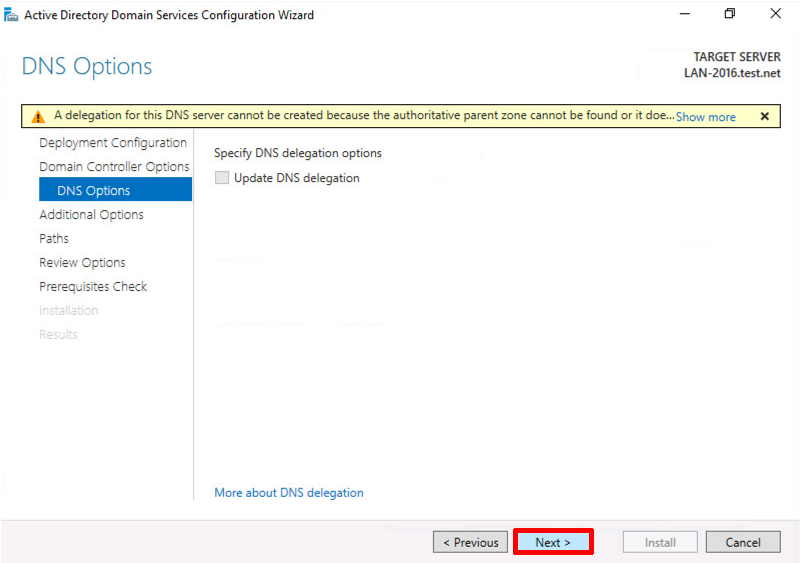Close the wizard window
The image size is (800, 563).
(776, 14)
